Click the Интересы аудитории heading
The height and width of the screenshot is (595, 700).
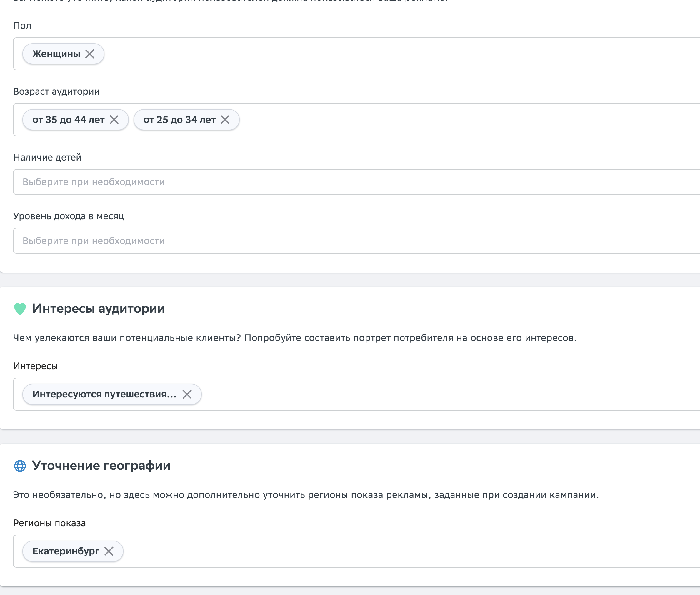coord(98,309)
